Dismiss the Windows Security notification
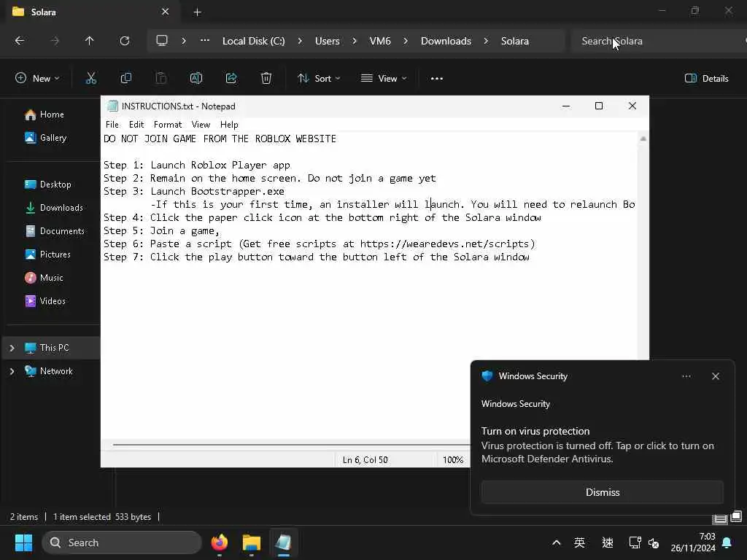This screenshot has width=747, height=560. pos(602,492)
